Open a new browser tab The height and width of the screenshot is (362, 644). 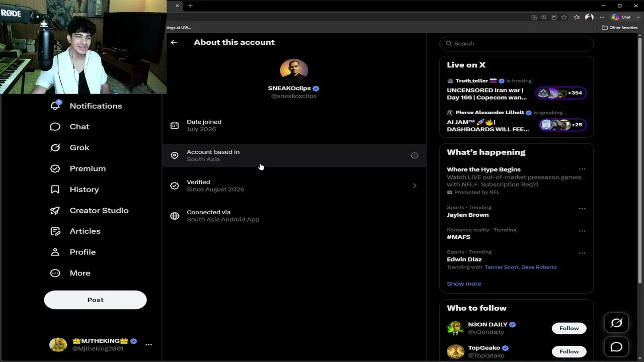click(x=190, y=6)
